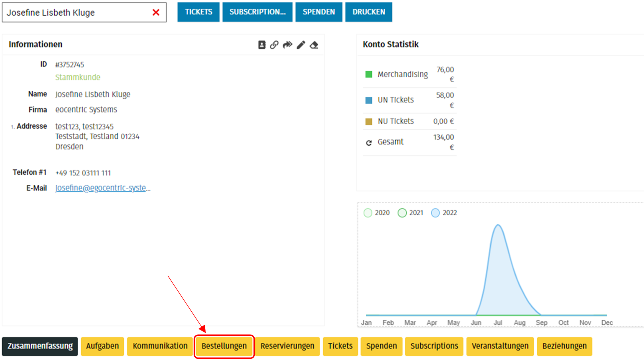Screen dimensions: 644x364
Task: Click the chain link icon in Informationen
Action: click(x=274, y=45)
